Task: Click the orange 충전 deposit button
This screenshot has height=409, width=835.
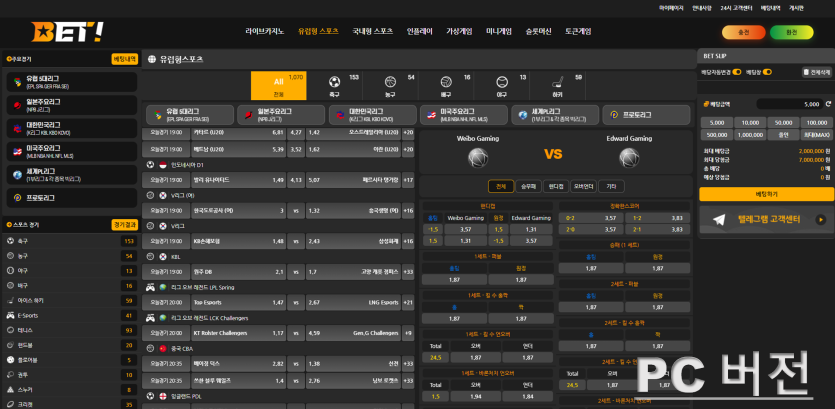Action: [743, 32]
